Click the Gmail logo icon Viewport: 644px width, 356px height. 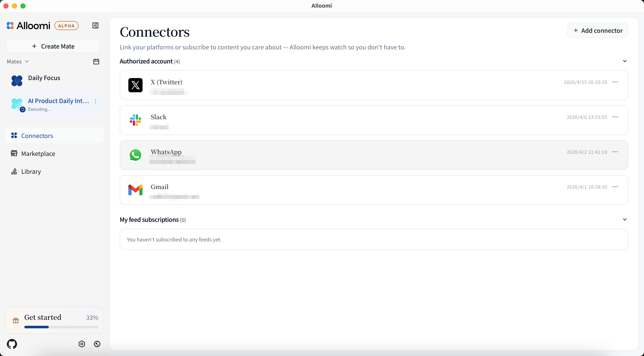coord(135,190)
